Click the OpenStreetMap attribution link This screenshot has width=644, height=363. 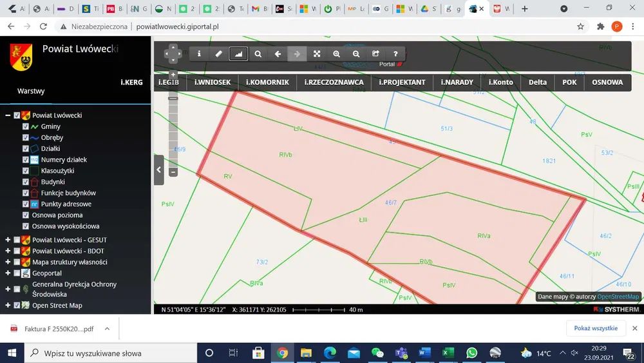tap(618, 297)
